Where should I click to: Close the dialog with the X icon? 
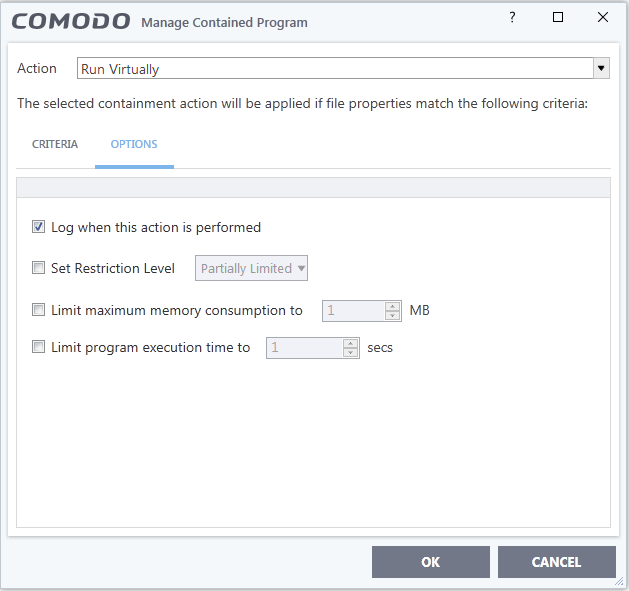[x=603, y=17]
